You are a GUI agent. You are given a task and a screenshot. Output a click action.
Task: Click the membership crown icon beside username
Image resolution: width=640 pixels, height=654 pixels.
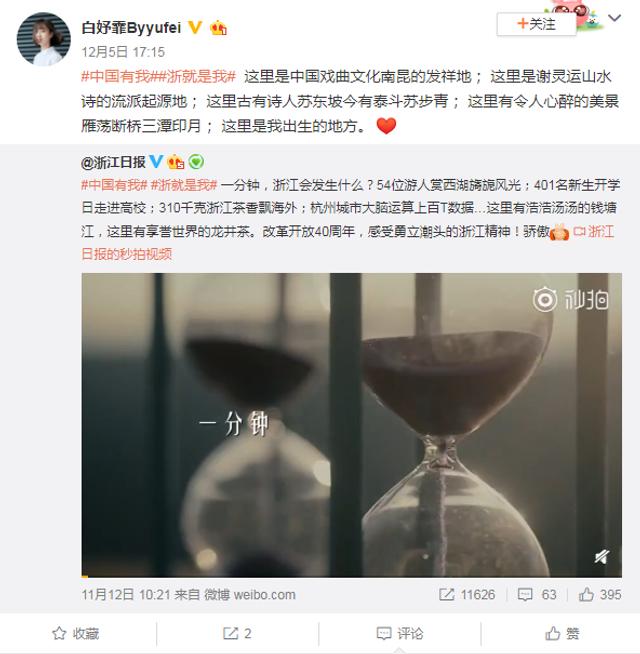coord(219,28)
